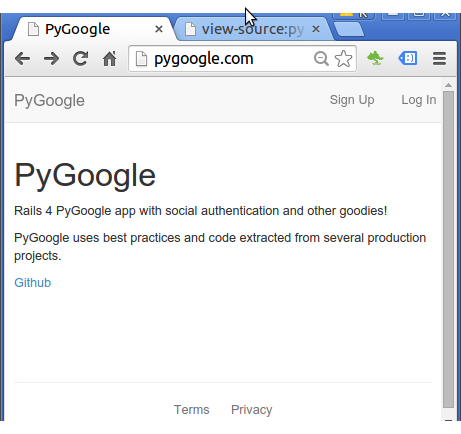Click the Sign Up link
The image size is (461, 434).
tap(352, 100)
